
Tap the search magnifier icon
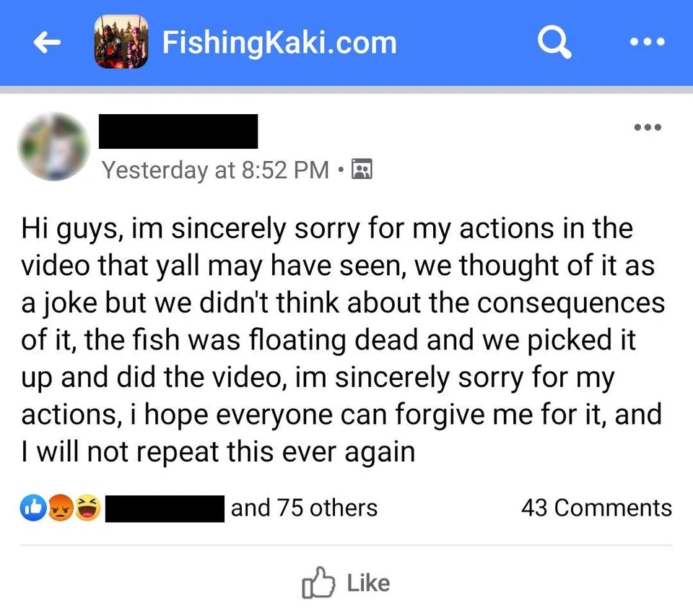click(x=554, y=43)
